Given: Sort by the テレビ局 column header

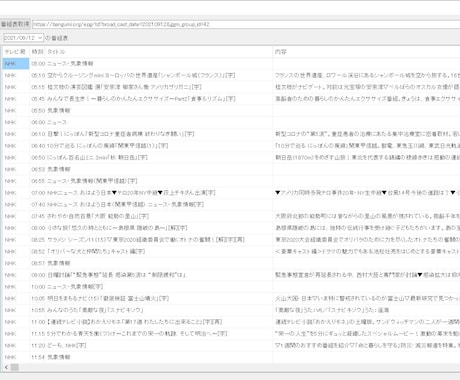Looking at the screenshot, I should click(16, 52).
